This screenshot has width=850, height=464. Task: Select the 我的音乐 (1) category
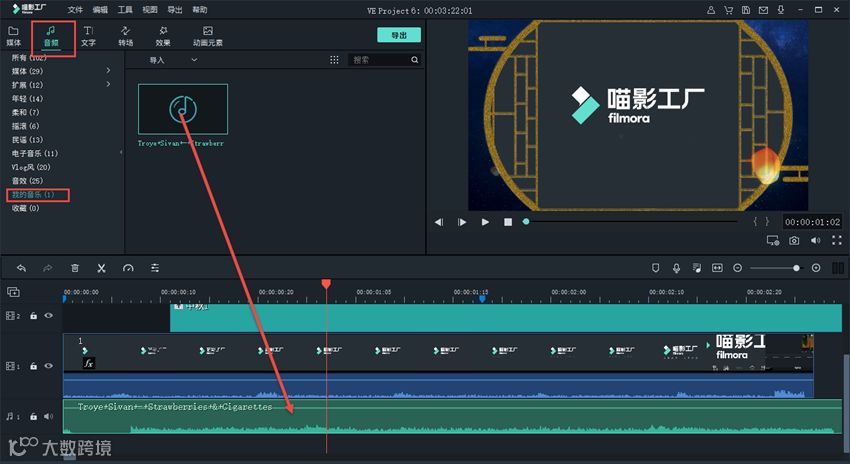[x=33, y=195]
